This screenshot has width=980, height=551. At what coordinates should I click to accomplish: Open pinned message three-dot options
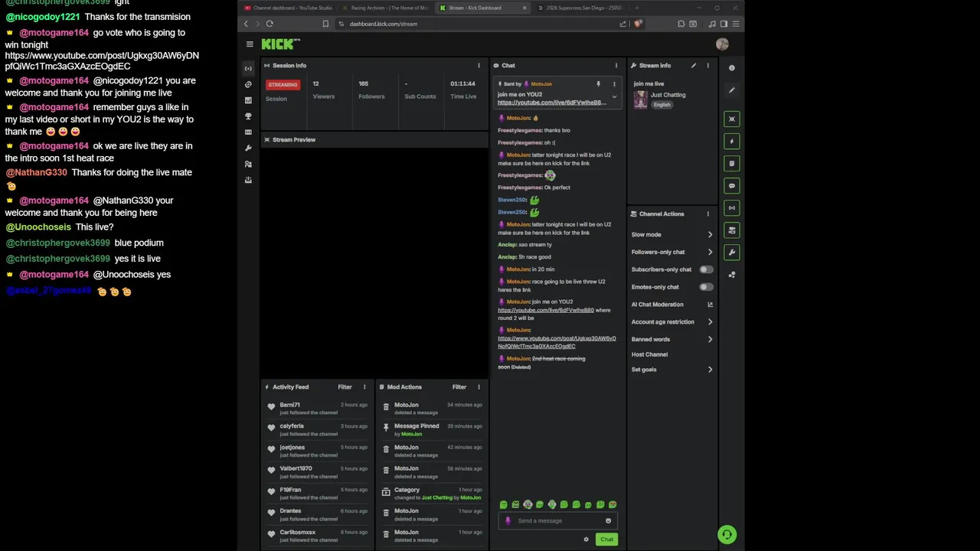coord(614,84)
